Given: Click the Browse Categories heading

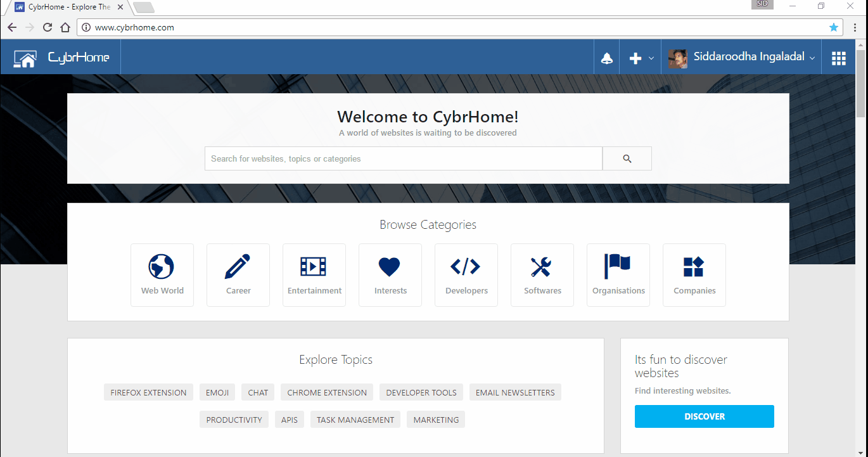Looking at the screenshot, I should coord(428,224).
